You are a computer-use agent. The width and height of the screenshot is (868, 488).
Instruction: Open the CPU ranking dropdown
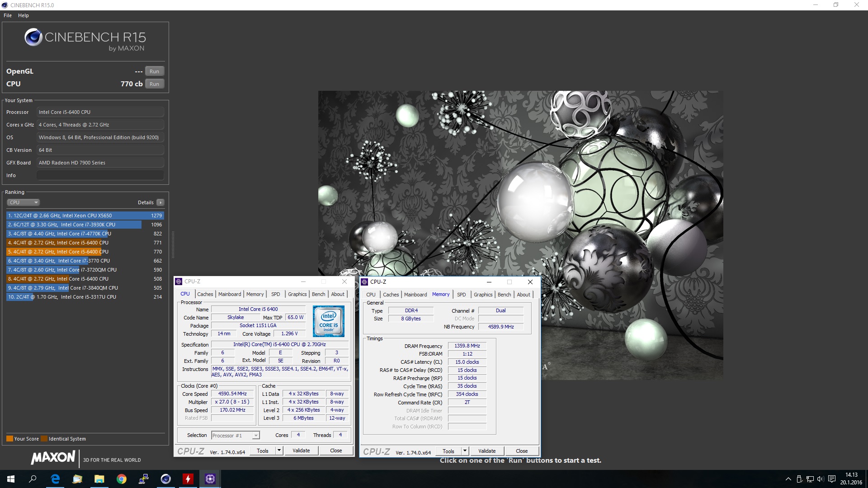[24, 202]
